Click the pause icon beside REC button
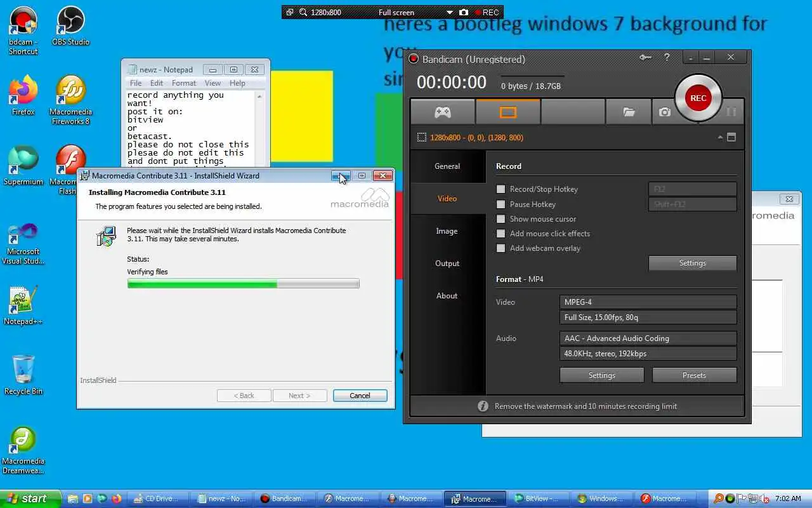 [x=731, y=112]
